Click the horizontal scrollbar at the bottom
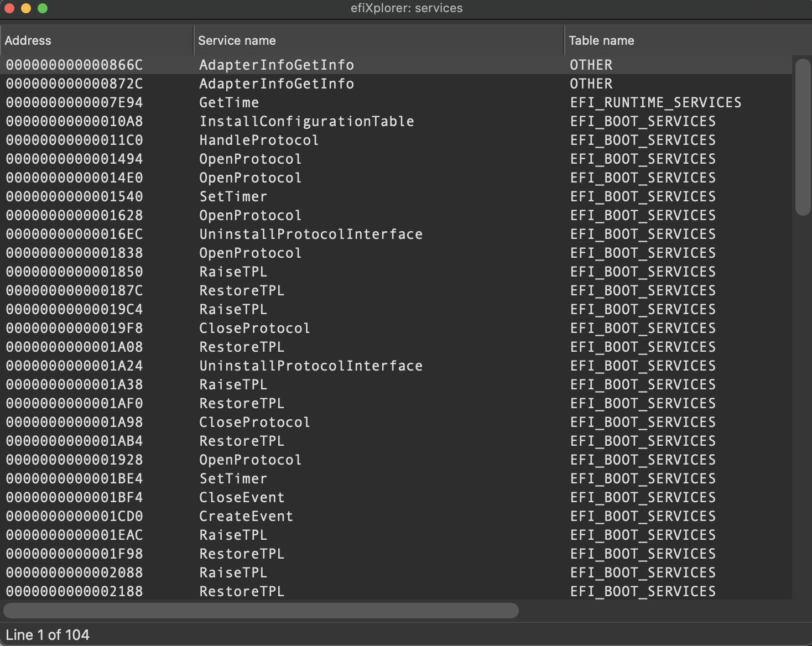This screenshot has height=646, width=812. 260,611
